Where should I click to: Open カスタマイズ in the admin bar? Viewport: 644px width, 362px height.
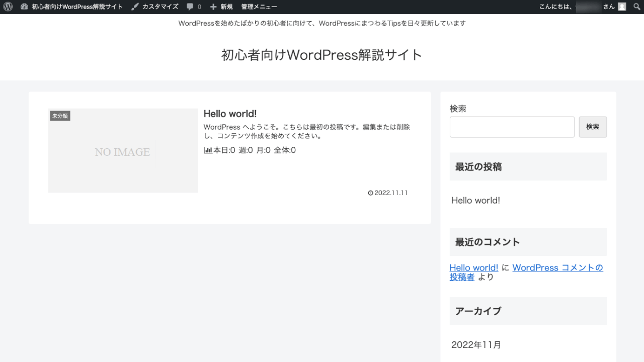point(154,7)
